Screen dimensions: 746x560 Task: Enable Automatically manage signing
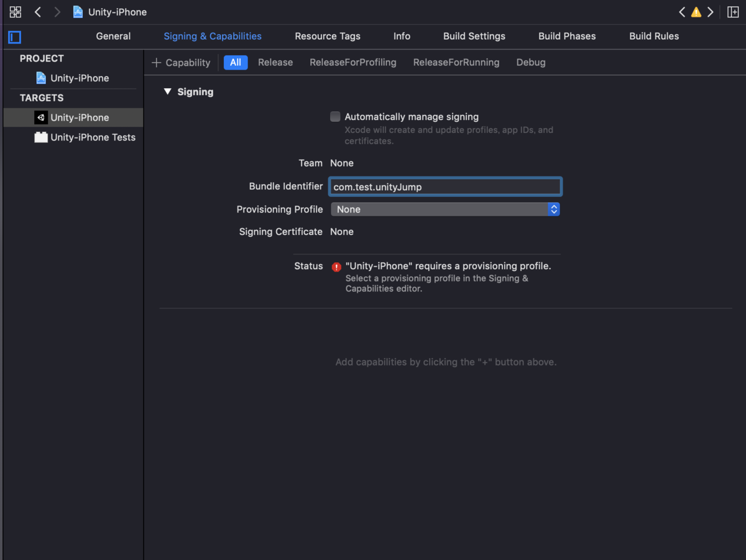[x=334, y=116]
